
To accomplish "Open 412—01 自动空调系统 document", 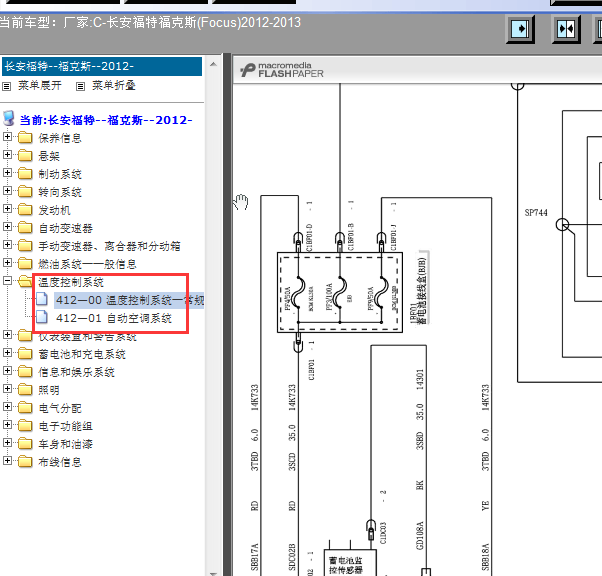I will [x=114, y=318].
